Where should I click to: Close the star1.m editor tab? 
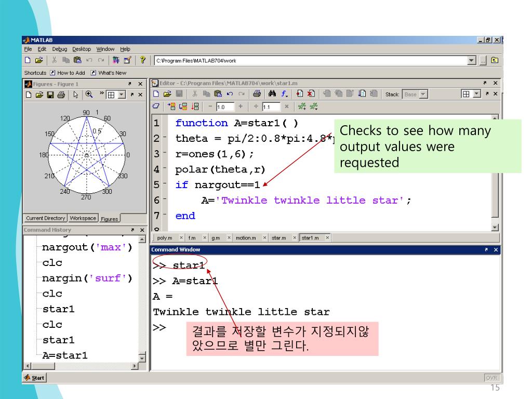(x=327, y=238)
